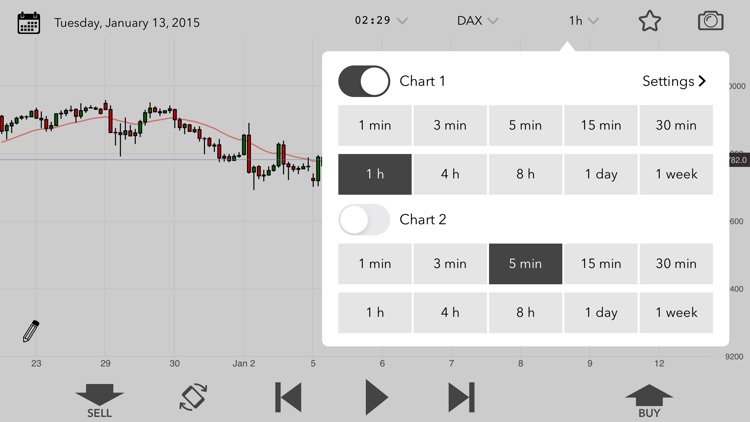Set Chart 1 to 1 min
Screen dimensions: 750x422
(375, 125)
